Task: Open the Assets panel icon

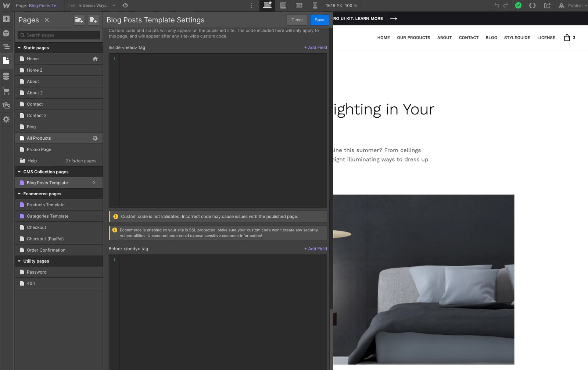Action: (6, 106)
